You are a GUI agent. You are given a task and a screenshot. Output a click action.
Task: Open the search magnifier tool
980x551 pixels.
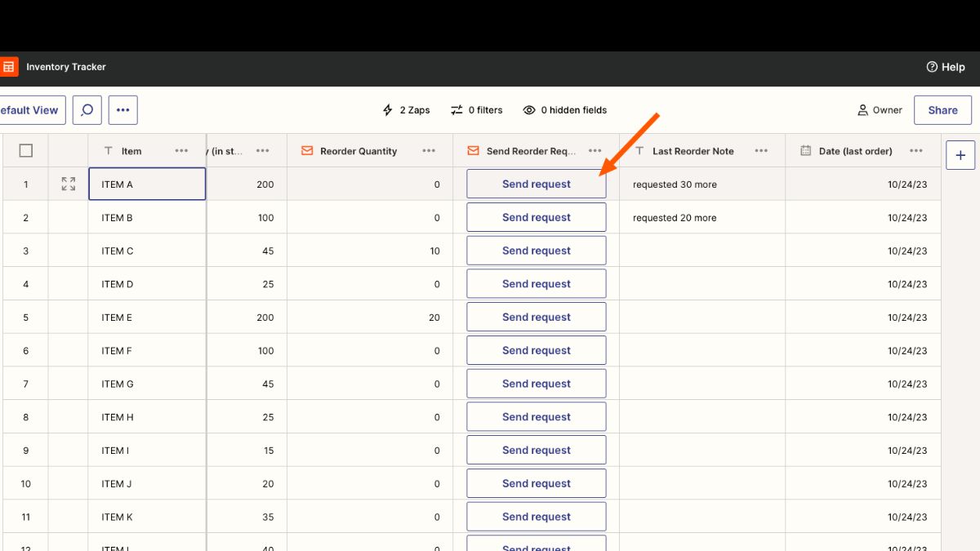pos(87,110)
